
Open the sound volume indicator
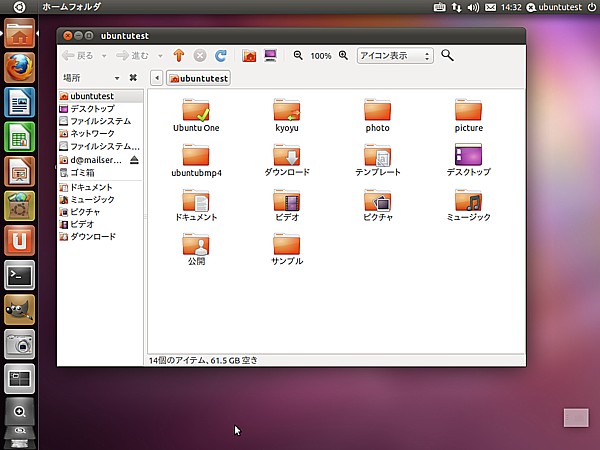pos(473,7)
